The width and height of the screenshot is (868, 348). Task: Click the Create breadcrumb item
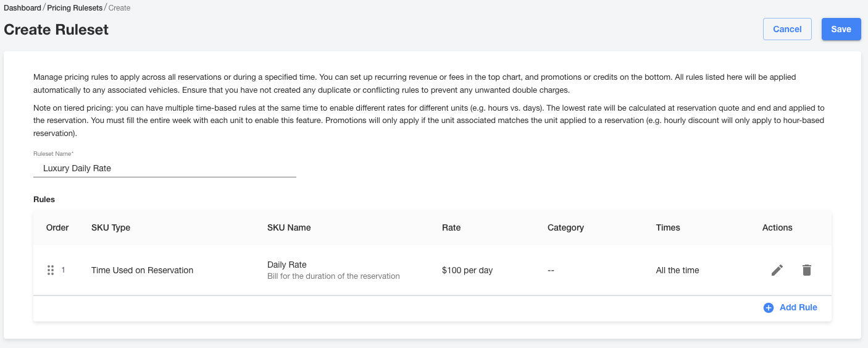[x=119, y=8]
